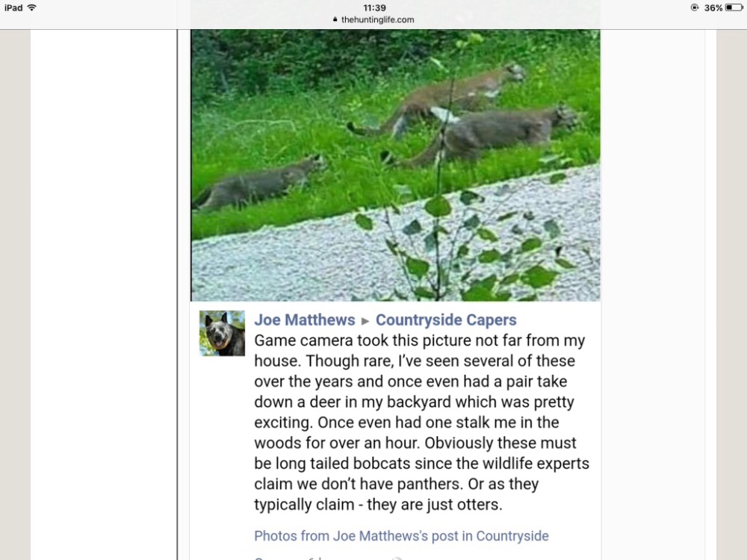Open Joe Matthews profile link
747x560 pixels.
(305, 320)
